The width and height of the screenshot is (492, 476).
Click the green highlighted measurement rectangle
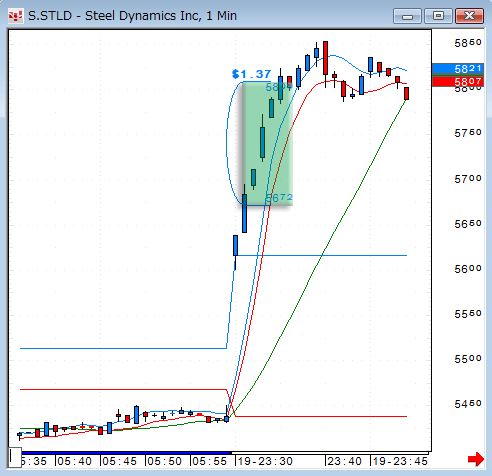click(267, 144)
